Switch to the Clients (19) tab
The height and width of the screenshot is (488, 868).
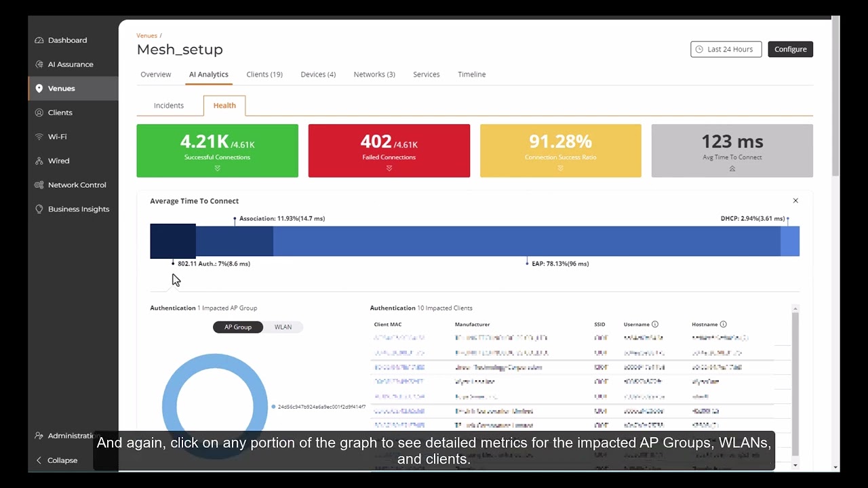[264, 75]
